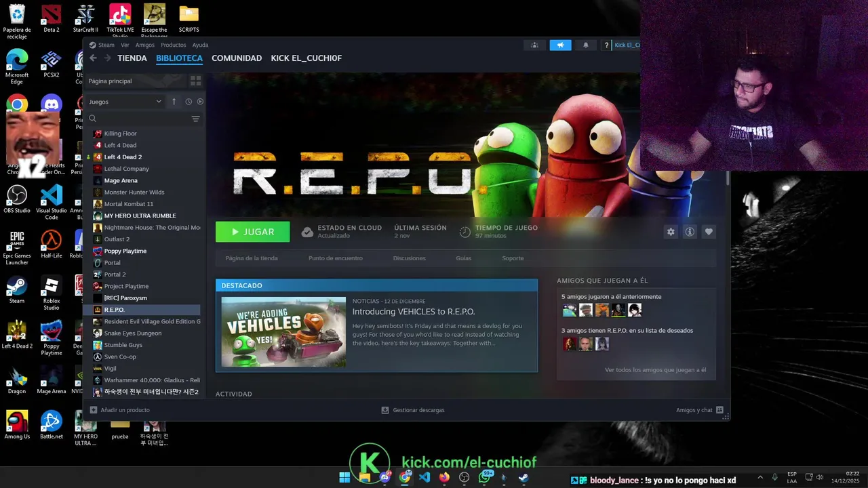The width and height of the screenshot is (868, 488).
Task: Open the KICK EL_CUCHI0F profile tab
Action: click(x=307, y=58)
